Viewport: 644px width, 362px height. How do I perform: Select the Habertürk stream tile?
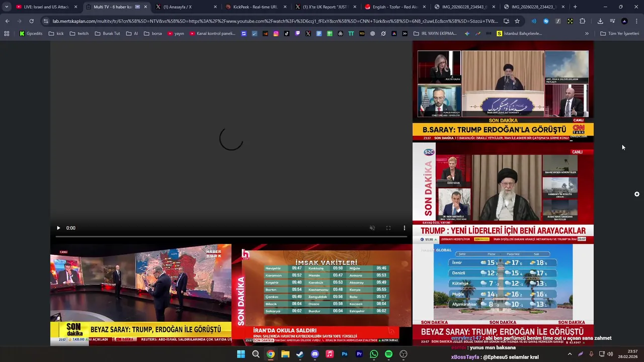tap(140, 295)
